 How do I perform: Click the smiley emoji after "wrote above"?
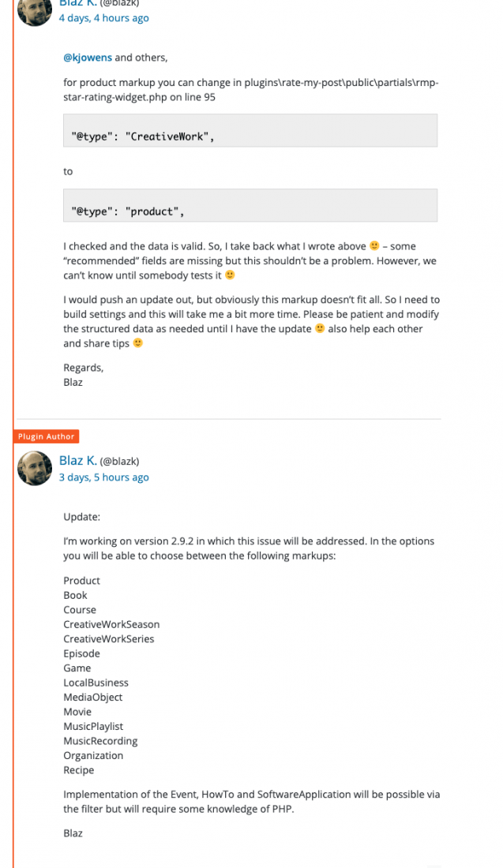click(374, 245)
